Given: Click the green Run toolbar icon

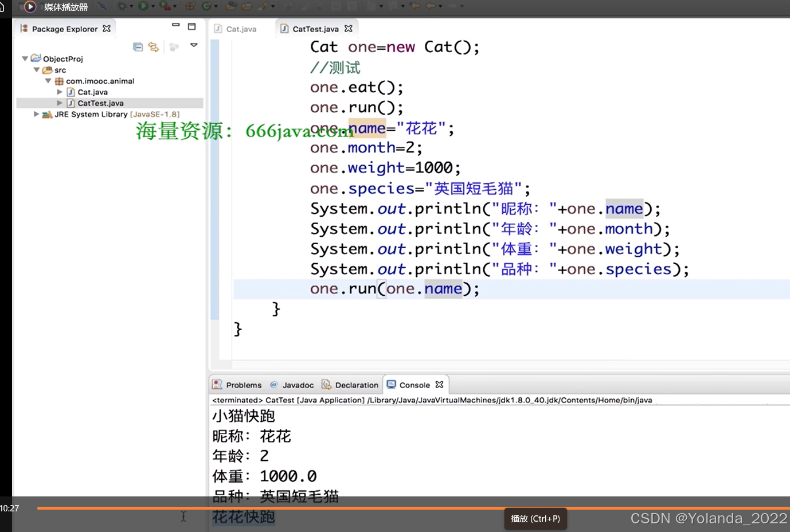Looking at the screenshot, I should (x=143, y=6).
